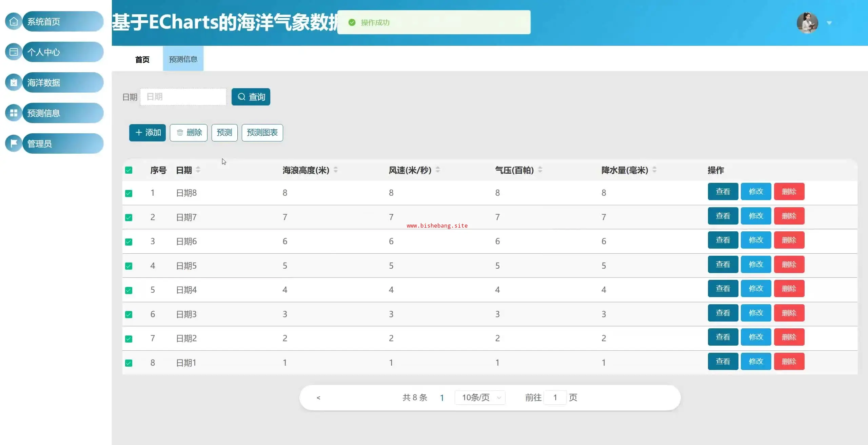Viewport: 868px width, 445px height.
Task: Expand the user menu arrow by avatar
Action: point(829,23)
